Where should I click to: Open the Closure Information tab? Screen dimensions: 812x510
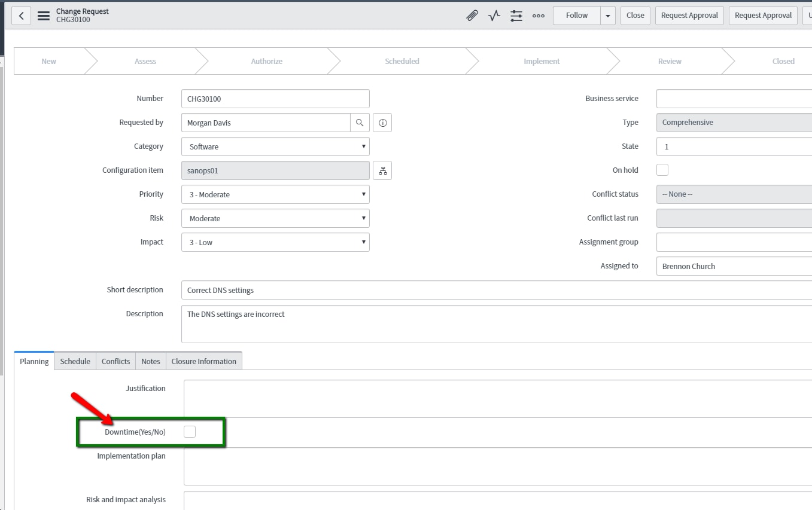[204, 361]
